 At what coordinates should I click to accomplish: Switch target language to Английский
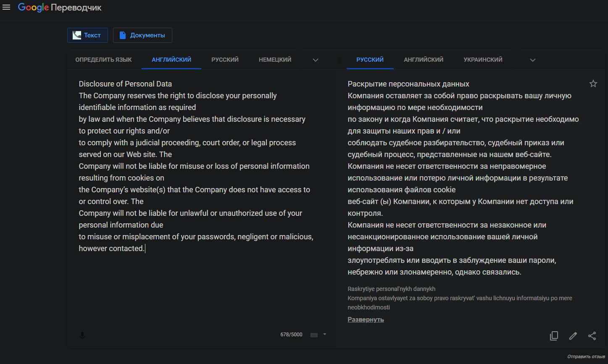click(x=423, y=60)
